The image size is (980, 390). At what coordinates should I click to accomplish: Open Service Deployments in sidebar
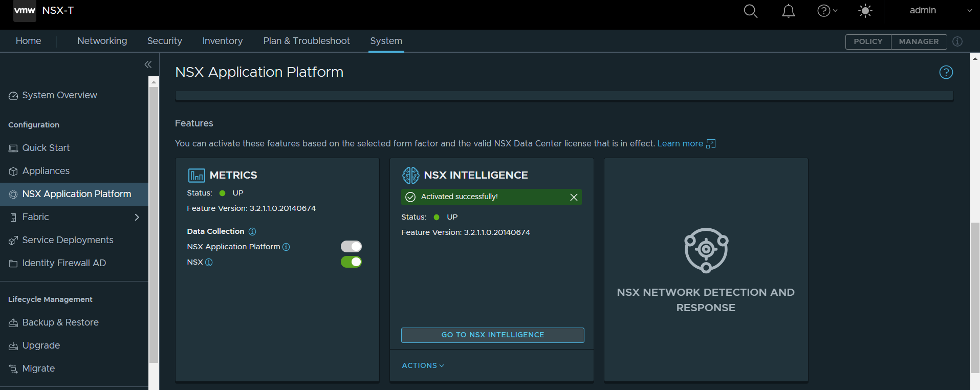pos(68,240)
